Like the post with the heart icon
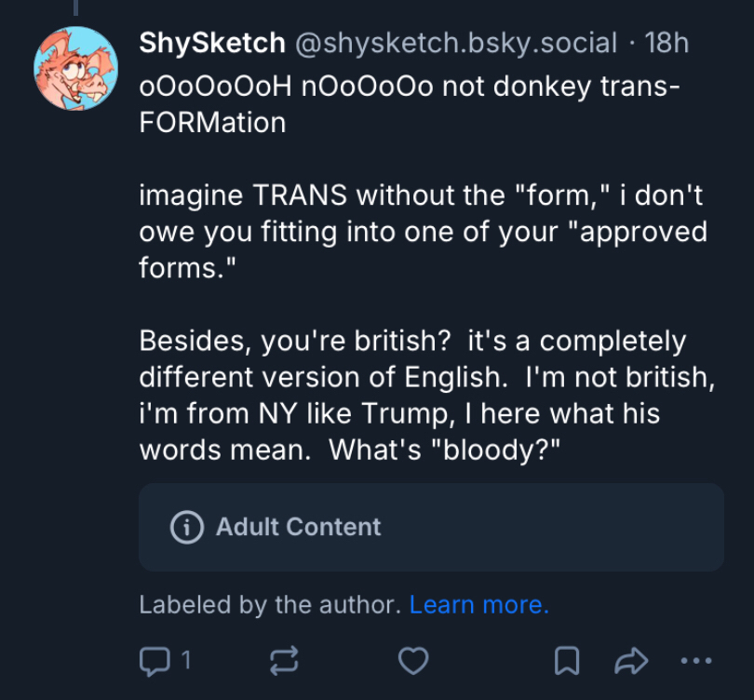754x700 pixels. click(x=412, y=661)
